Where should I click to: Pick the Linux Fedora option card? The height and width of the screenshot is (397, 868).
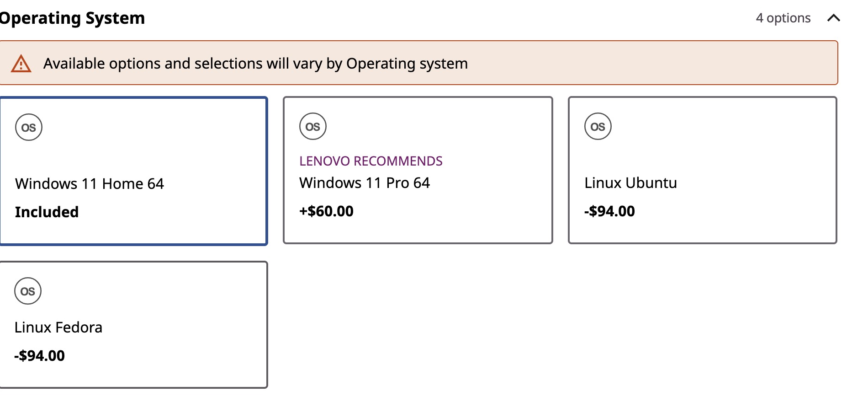133,325
